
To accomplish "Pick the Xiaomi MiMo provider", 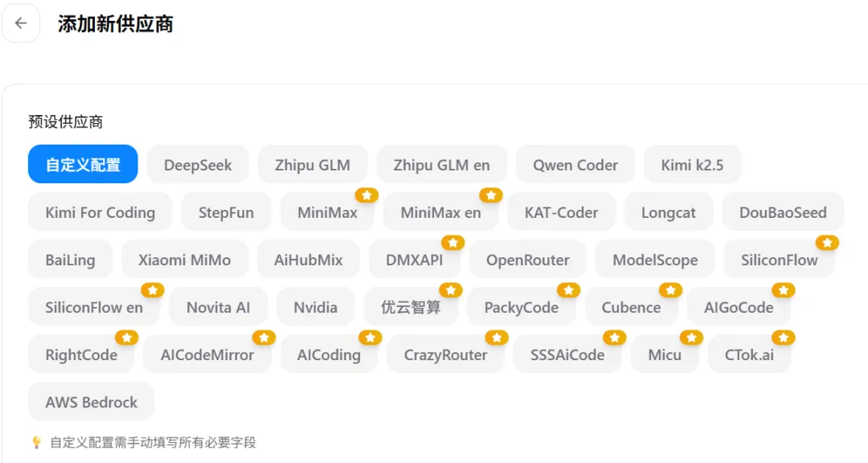I will 184,260.
